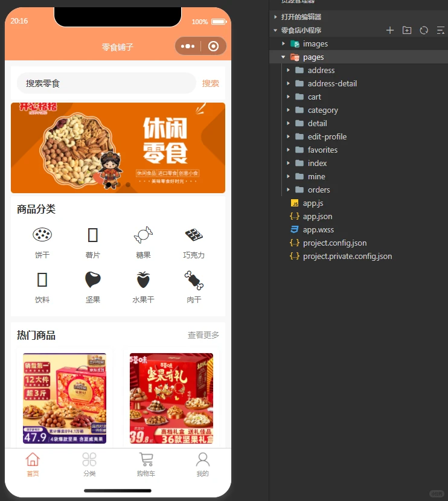Collapse the 零食店小程序 project root

(275, 30)
